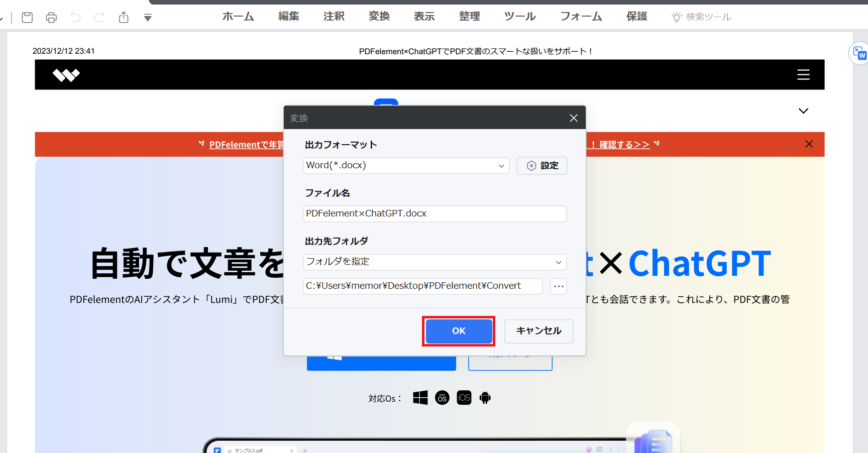Click the share/export icon in the toolbar

(124, 18)
